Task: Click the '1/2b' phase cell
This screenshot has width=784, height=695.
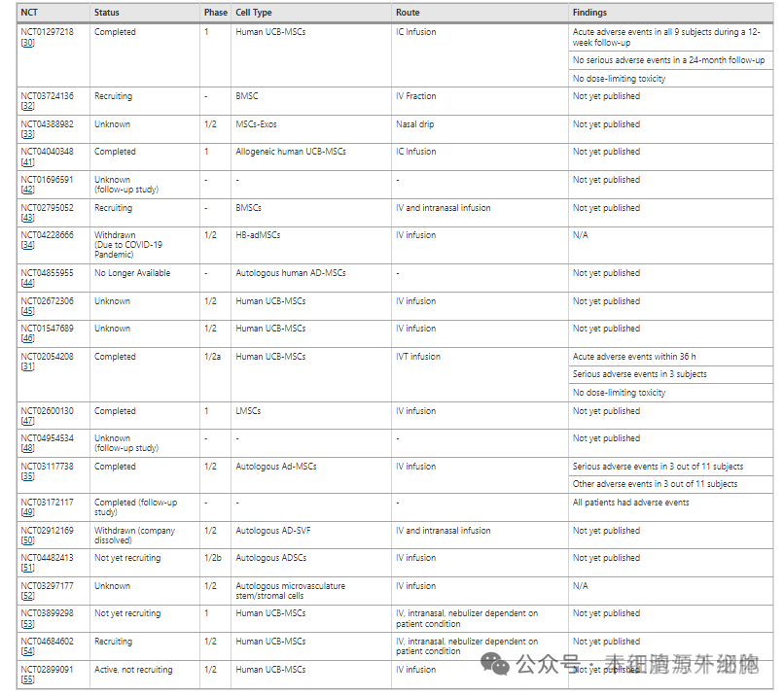Action: coord(212,558)
